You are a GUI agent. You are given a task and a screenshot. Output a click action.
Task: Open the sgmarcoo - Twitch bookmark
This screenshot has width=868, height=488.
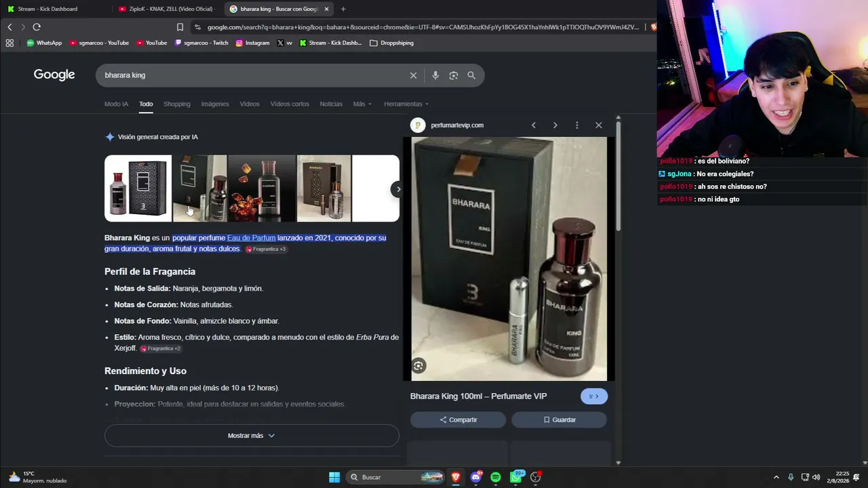[x=201, y=43]
